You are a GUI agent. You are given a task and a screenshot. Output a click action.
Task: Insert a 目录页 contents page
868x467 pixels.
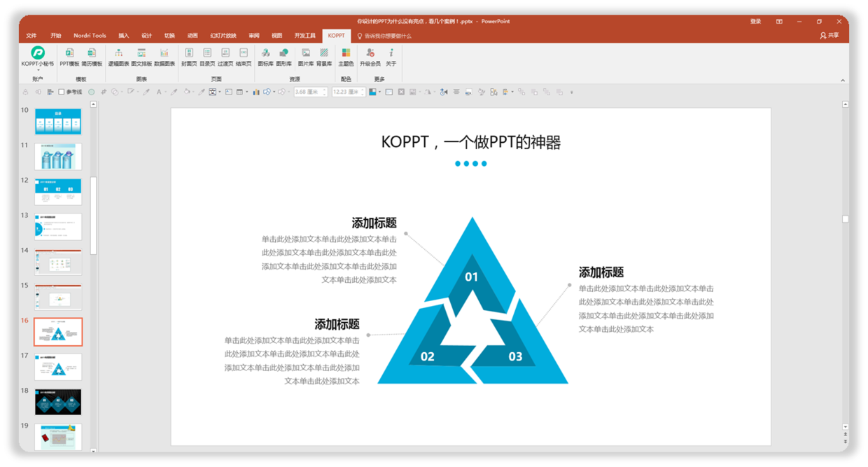tap(207, 57)
